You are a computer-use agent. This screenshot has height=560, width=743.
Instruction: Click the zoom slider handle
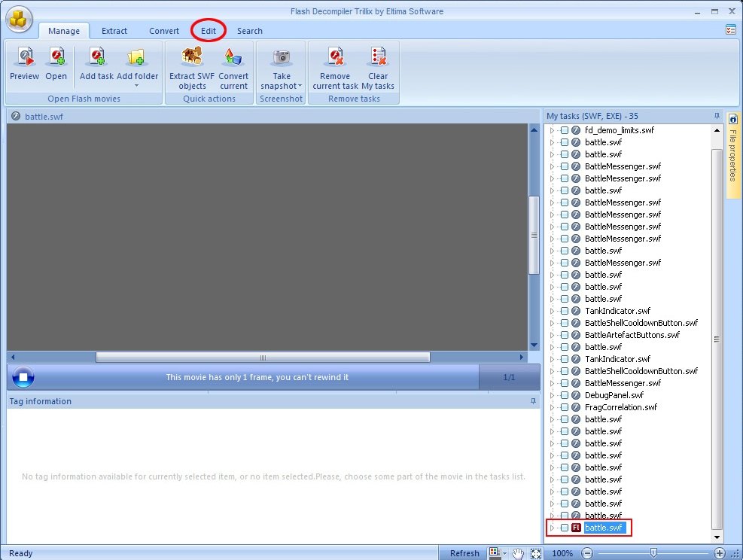coord(653,553)
